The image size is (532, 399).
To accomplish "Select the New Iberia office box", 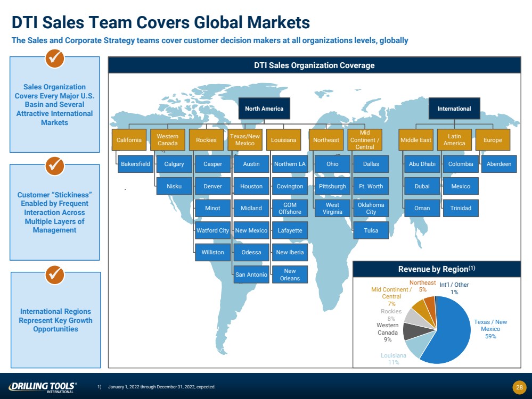I will 290,252.
